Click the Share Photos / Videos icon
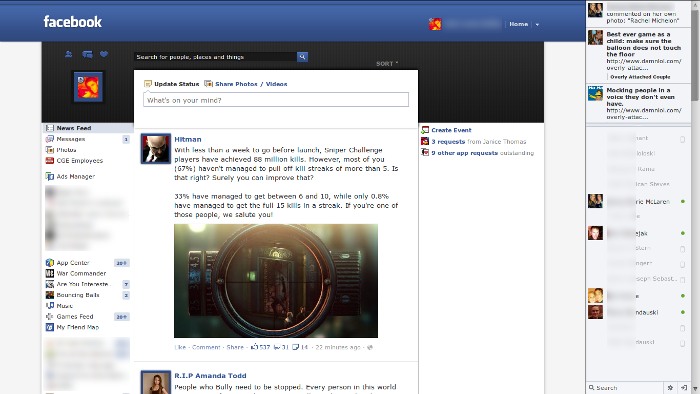This screenshot has width=700, height=394. click(x=208, y=83)
